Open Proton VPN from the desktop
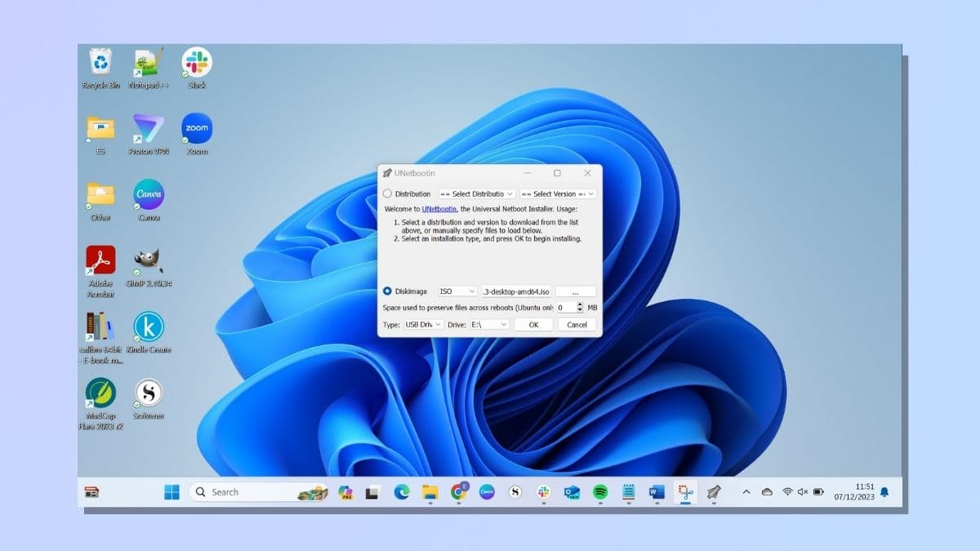Screen dimensions: 980x551 point(148,129)
